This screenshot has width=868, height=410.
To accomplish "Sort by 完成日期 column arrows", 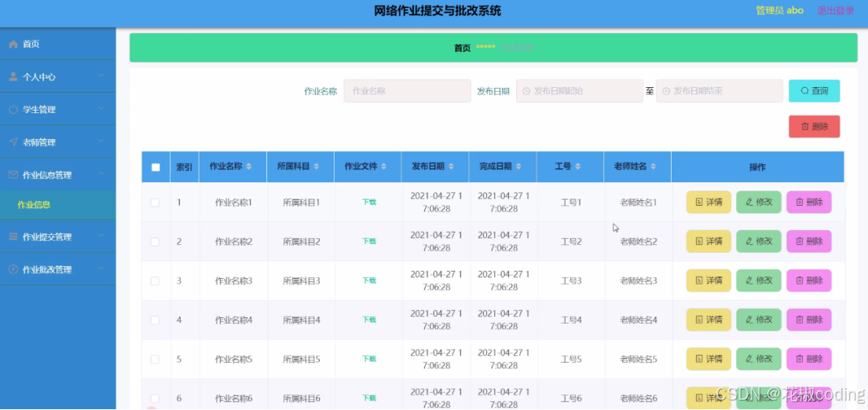I will (518, 167).
